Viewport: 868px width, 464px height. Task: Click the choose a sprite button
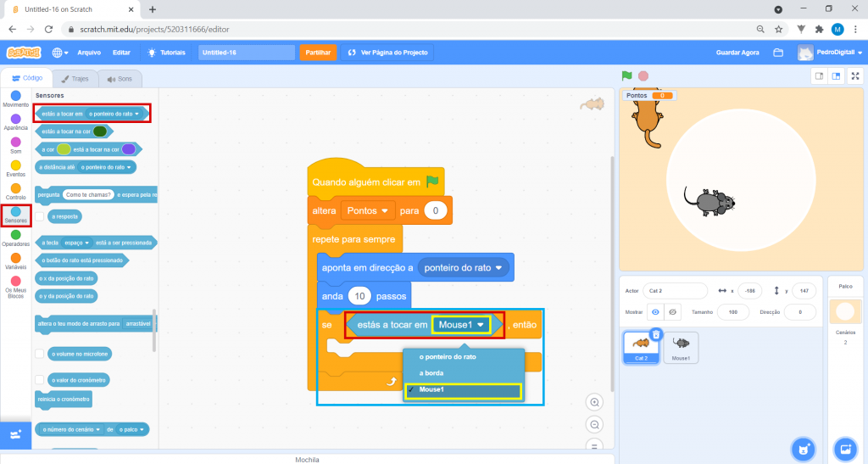(x=804, y=449)
